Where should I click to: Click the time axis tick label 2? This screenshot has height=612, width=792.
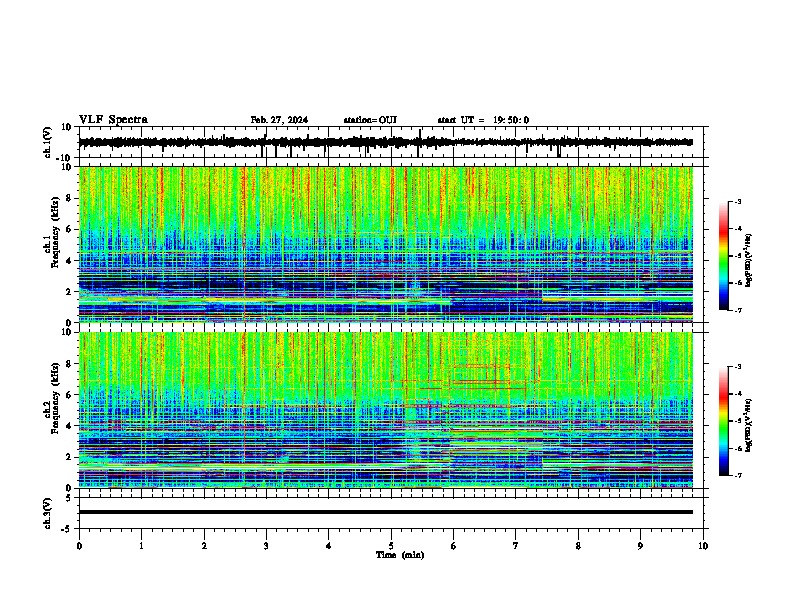click(204, 546)
